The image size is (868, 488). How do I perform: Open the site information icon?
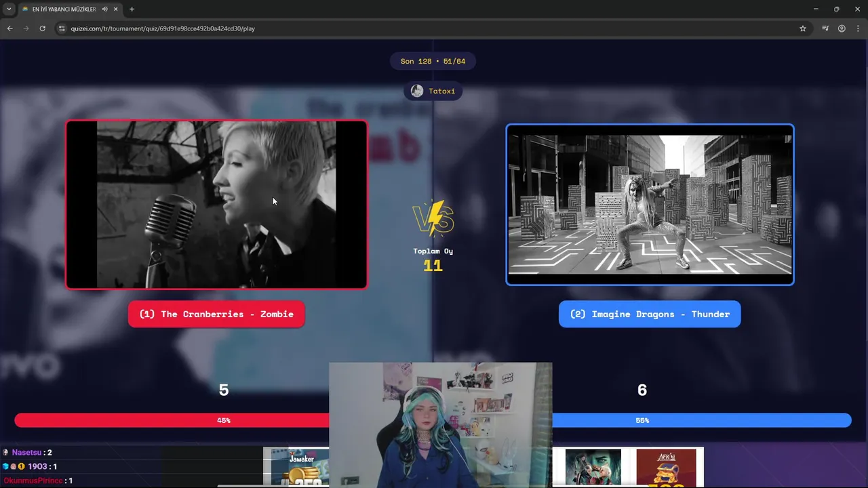(x=61, y=28)
